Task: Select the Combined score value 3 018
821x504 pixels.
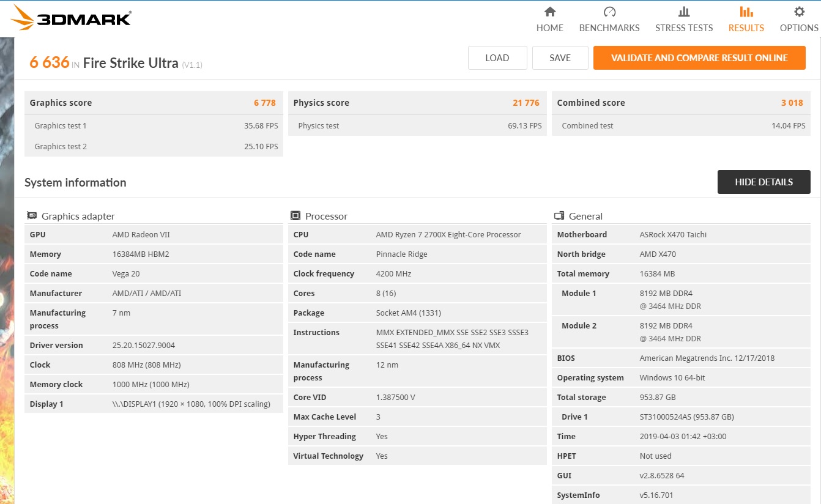Action: (x=792, y=103)
